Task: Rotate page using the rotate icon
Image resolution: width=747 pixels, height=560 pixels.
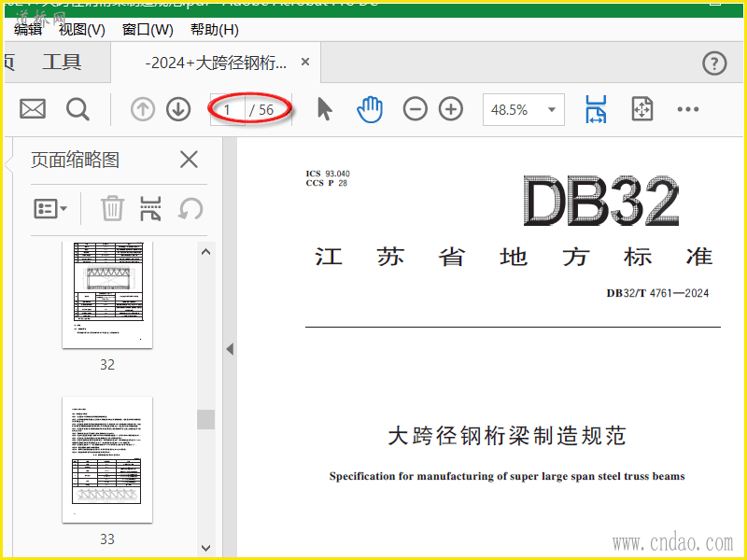Action: (190, 208)
